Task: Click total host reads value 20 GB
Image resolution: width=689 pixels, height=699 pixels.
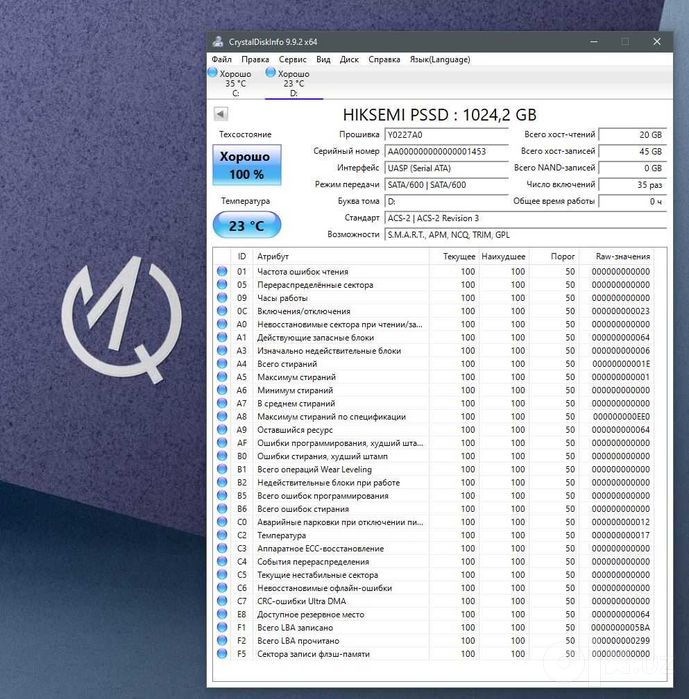Action: (x=632, y=135)
